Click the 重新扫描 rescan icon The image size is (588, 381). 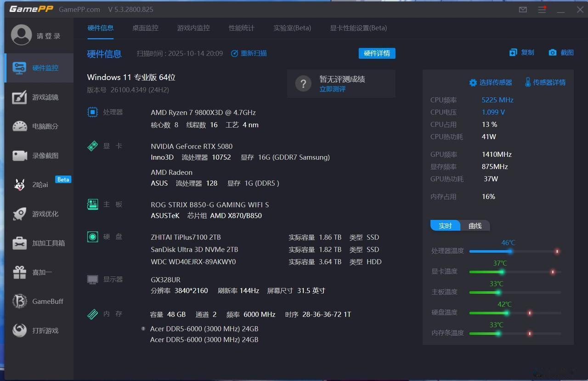click(234, 53)
